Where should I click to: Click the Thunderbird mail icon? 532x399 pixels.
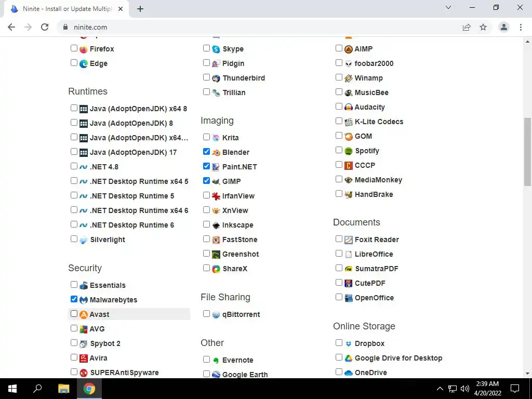tap(216, 78)
